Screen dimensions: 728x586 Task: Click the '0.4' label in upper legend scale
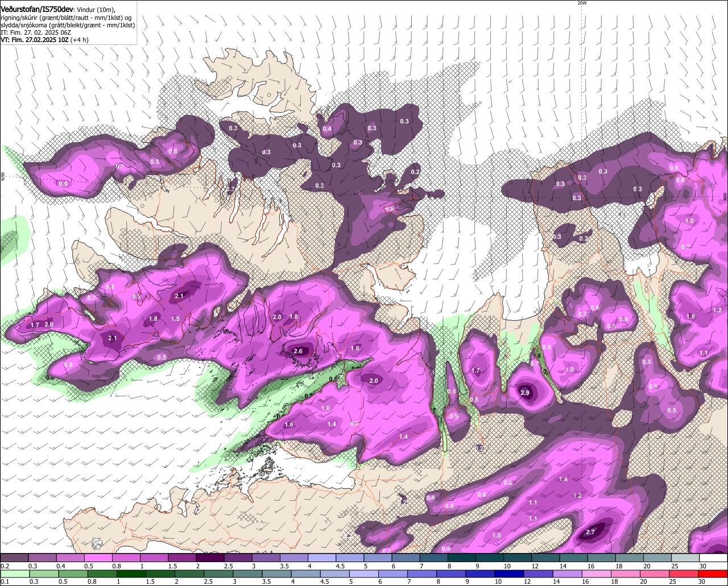(x=61, y=566)
